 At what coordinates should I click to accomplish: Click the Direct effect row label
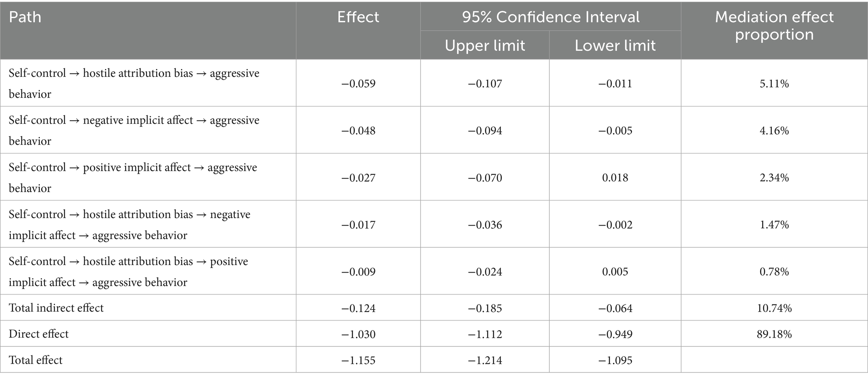[39, 334]
